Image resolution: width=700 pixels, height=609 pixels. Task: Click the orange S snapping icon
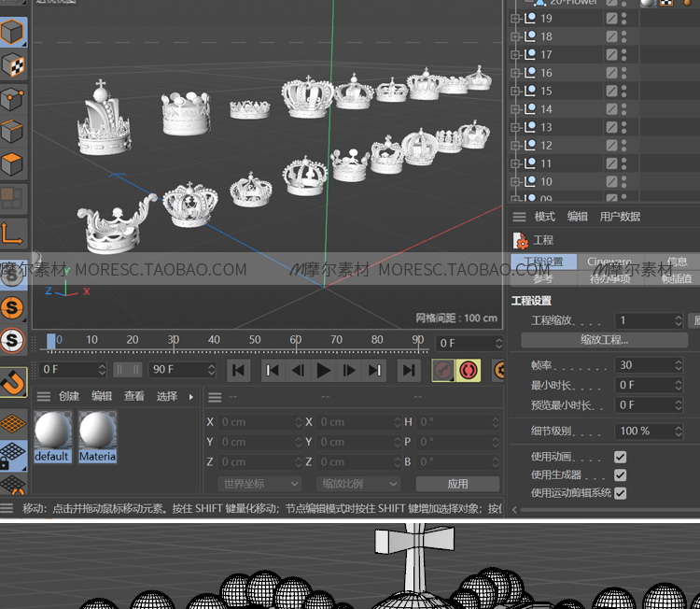(12, 307)
